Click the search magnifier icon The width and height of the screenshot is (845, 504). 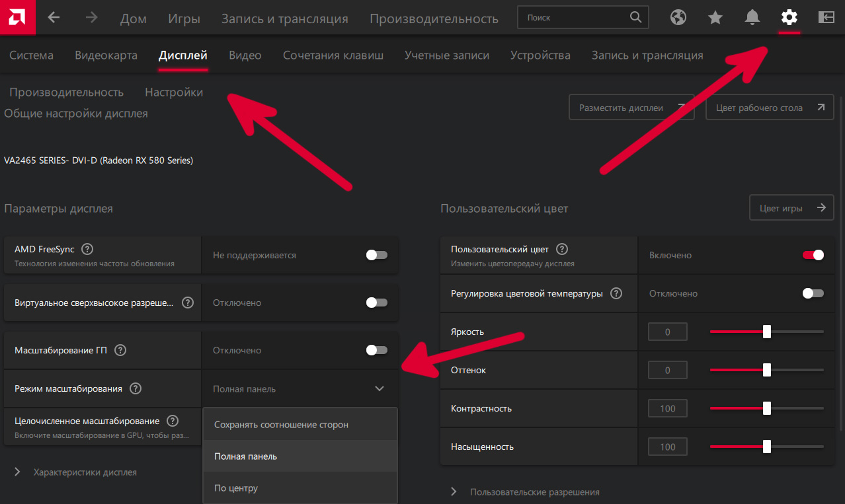[635, 18]
